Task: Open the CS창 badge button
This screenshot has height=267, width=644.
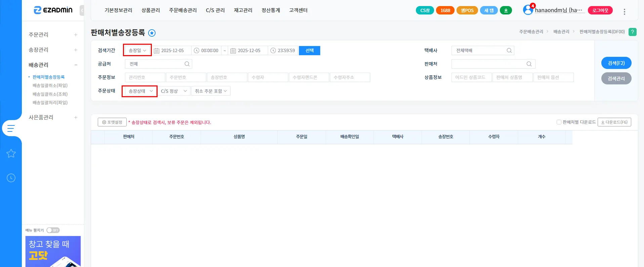Action: [425, 10]
